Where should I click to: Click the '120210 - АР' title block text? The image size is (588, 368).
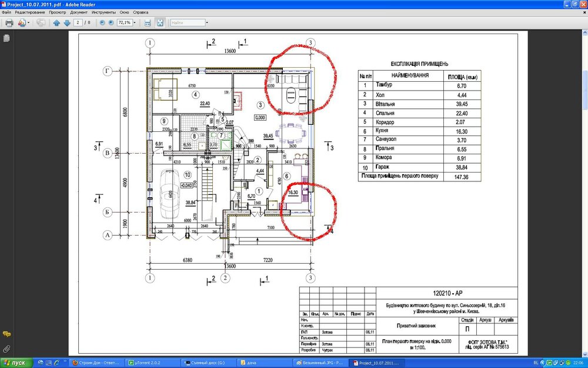(447, 293)
